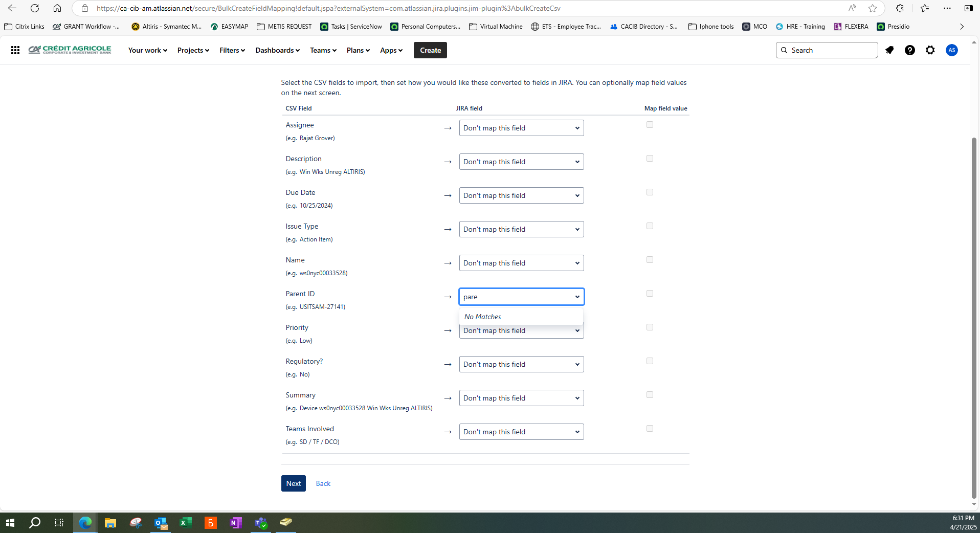The image size is (980, 533).
Task: Open the Filters menu
Action: tap(232, 50)
